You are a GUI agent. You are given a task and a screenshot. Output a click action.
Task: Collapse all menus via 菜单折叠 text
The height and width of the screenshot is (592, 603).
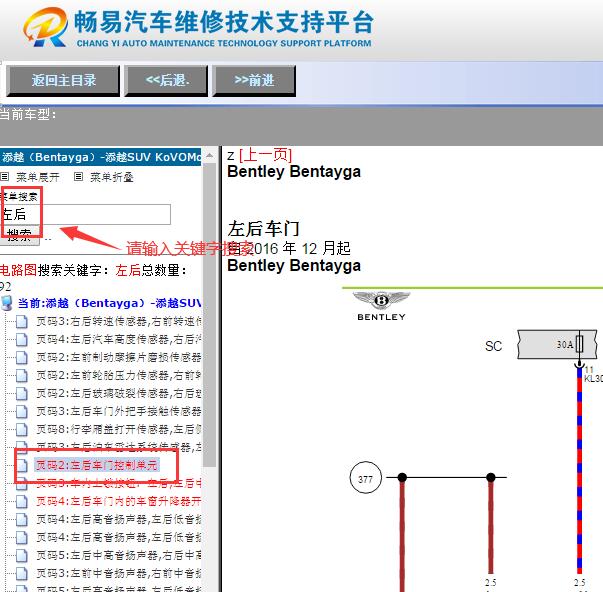click(112, 177)
